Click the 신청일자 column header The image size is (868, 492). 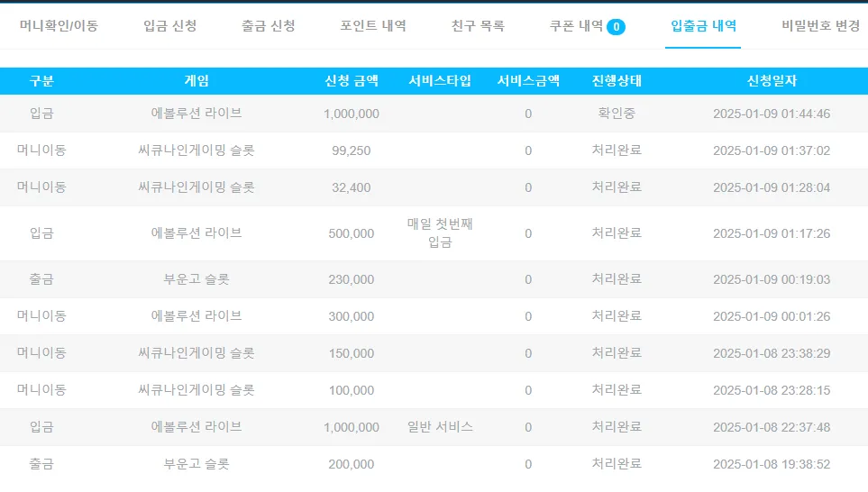click(x=772, y=81)
